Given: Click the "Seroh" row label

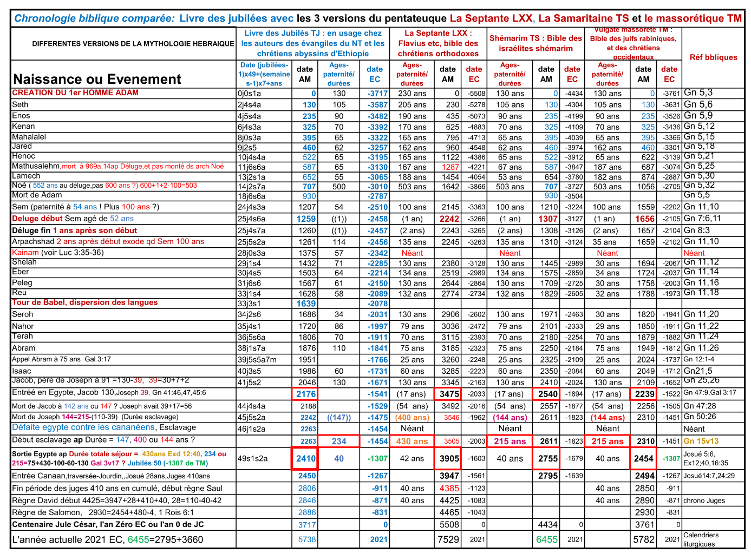Looking at the screenshot, I should [23, 314].
